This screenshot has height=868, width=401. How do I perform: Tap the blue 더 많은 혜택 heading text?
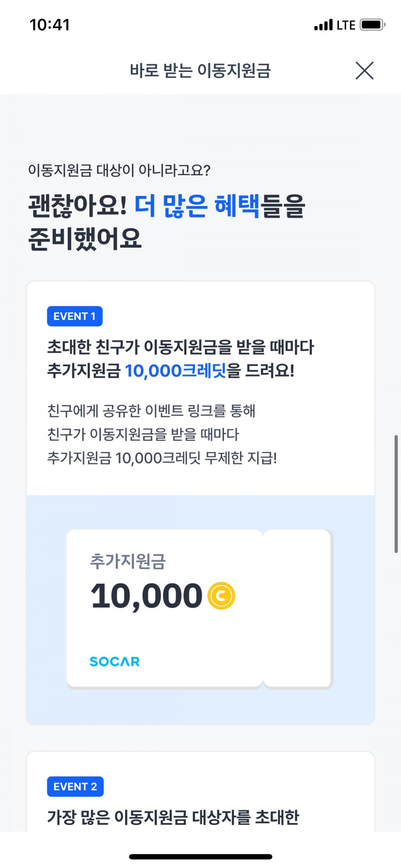coord(196,206)
